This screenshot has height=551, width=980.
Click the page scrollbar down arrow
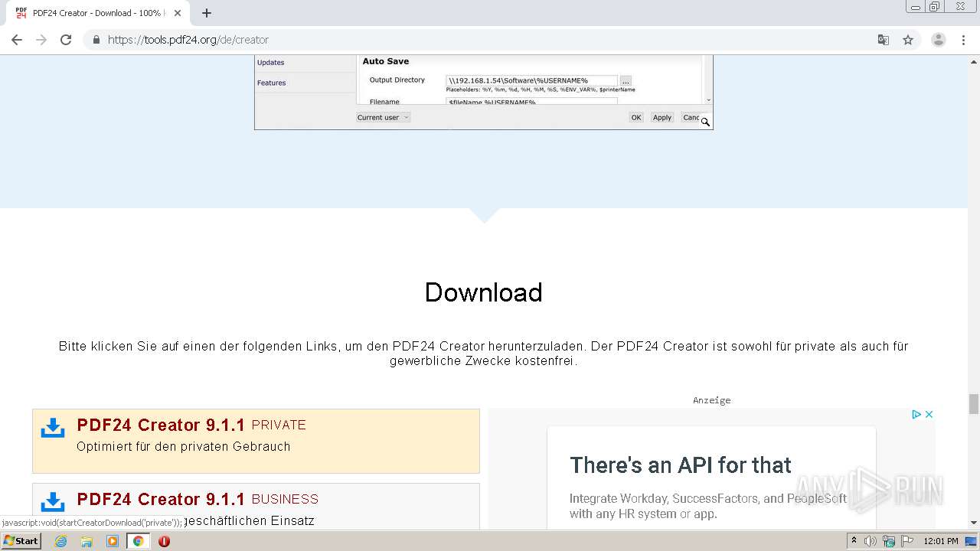[974, 523]
